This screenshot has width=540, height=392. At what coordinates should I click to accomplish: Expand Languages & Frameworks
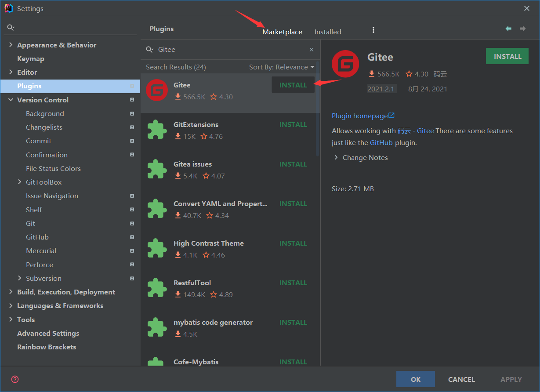pos(11,305)
